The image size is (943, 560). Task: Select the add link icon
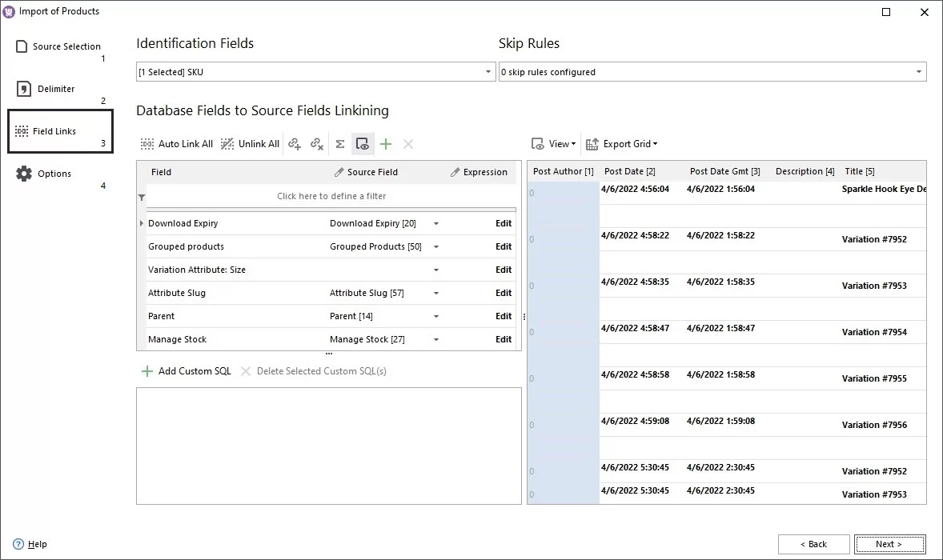295,144
